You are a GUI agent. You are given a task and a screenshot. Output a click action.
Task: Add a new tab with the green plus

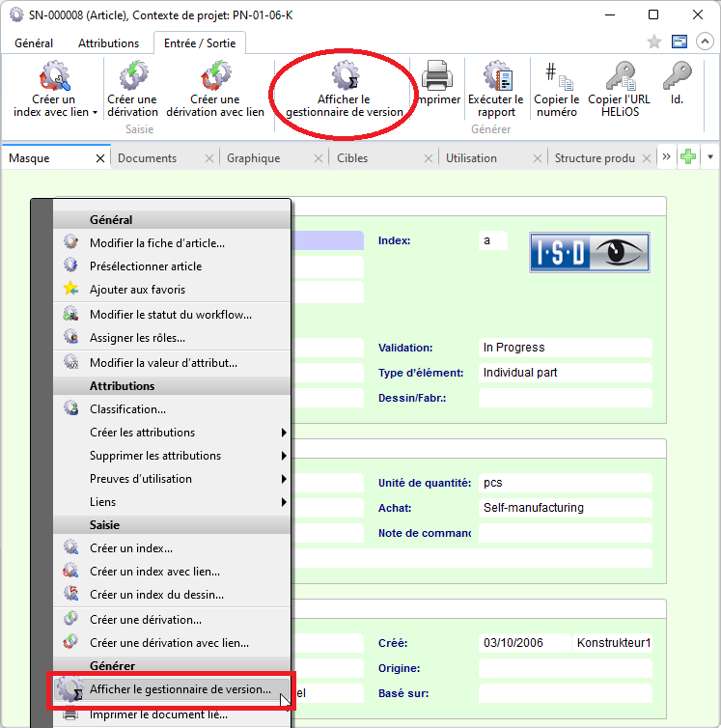pos(688,157)
